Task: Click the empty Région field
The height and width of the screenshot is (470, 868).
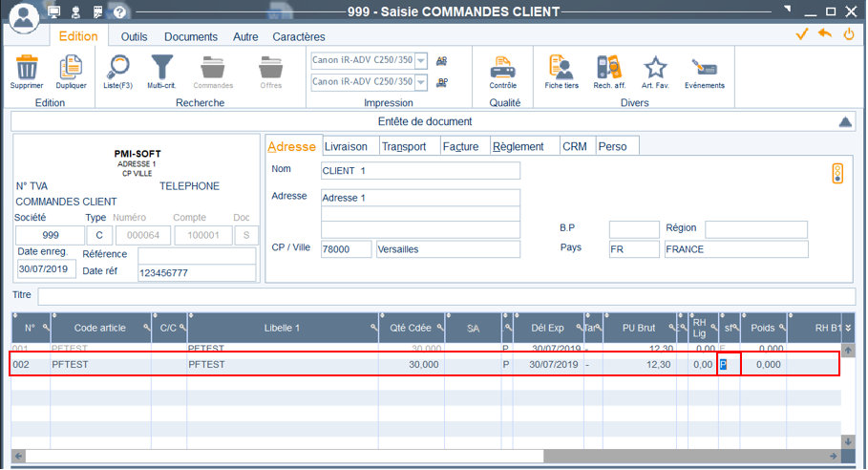Action: point(755,229)
